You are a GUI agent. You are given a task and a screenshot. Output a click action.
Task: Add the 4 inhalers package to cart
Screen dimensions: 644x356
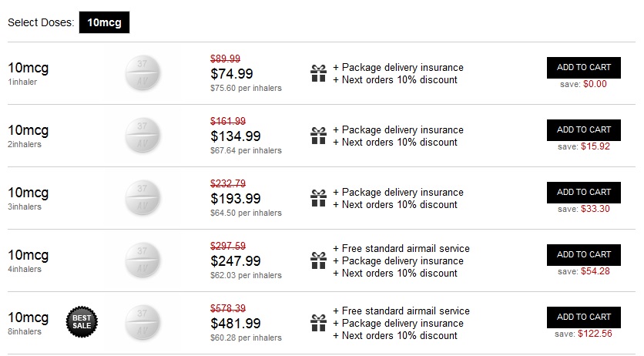(x=583, y=255)
